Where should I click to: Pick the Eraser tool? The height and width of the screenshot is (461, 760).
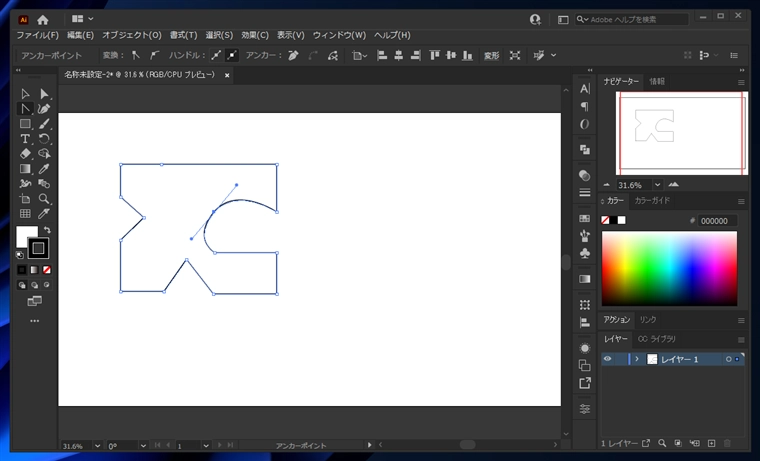[x=25, y=154]
